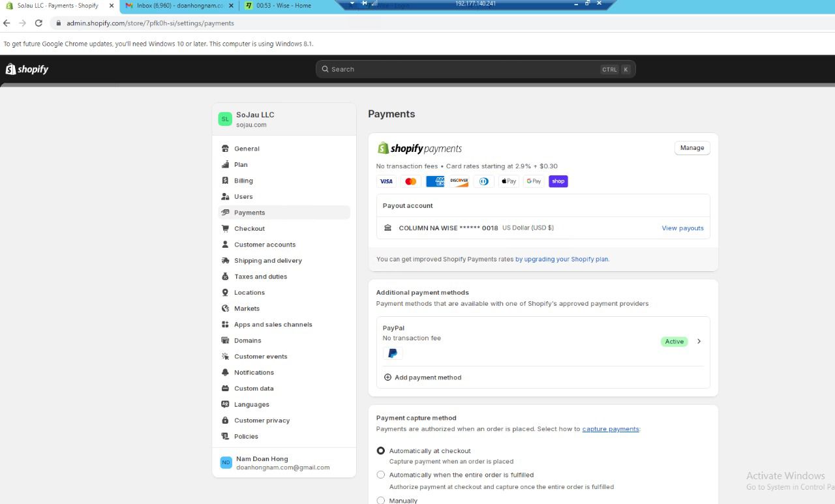This screenshot has width=835, height=504.
Task: Click the browser address bar URL
Action: (x=150, y=23)
